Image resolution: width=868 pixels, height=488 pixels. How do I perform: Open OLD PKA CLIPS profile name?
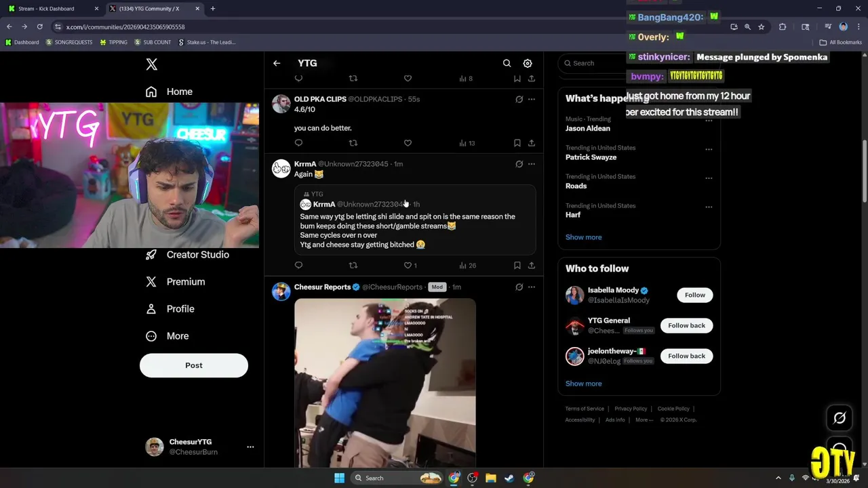point(320,99)
